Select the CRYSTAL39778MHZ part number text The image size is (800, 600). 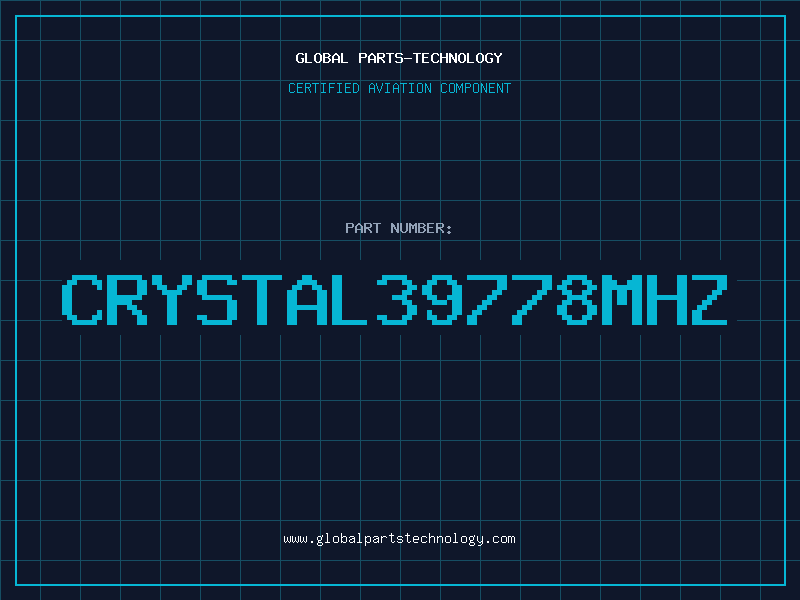click(394, 300)
